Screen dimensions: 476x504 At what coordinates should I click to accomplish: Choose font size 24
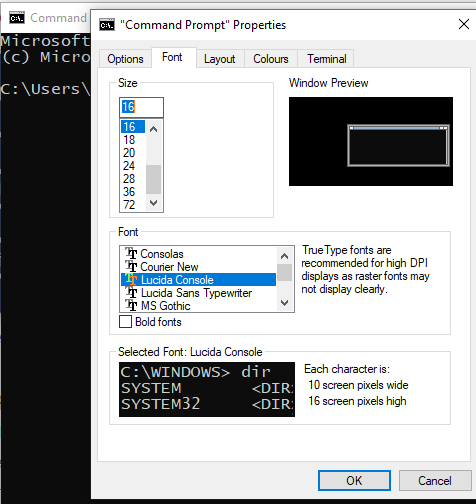pos(133,166)
